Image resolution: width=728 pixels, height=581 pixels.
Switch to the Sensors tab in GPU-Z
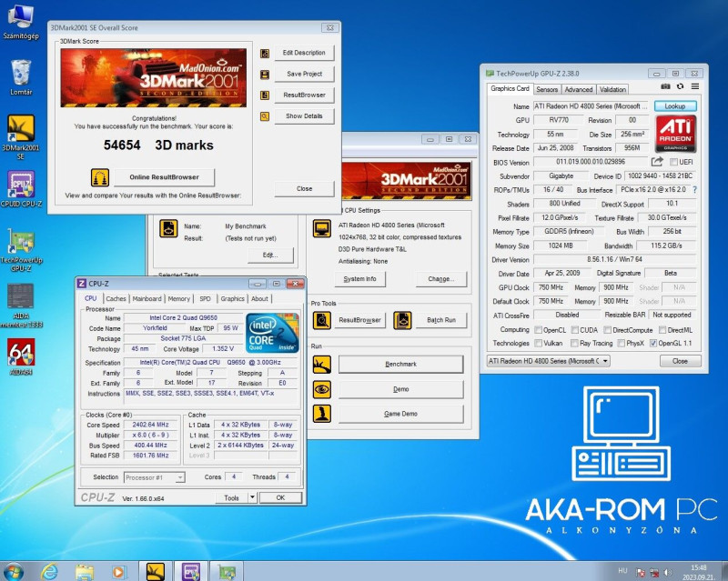point(547,90)
